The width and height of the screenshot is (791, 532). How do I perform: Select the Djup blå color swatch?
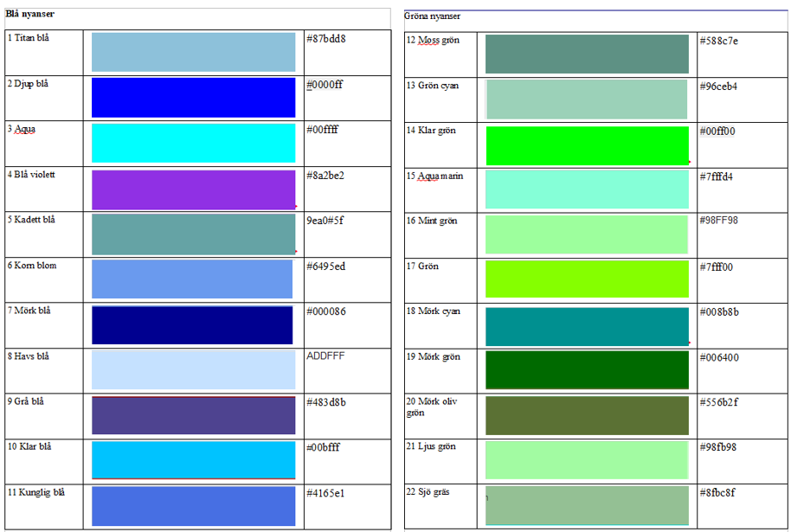pos(193,98)
